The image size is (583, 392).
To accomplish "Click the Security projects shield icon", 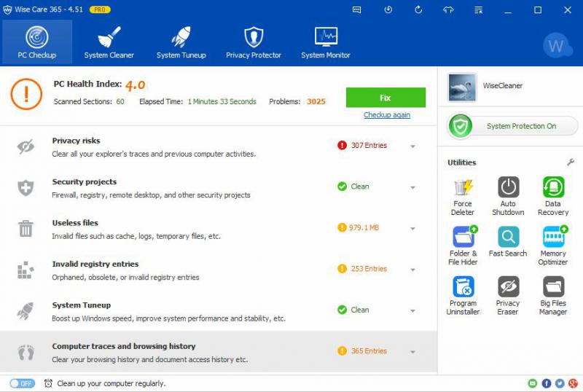I will [26, 188].
